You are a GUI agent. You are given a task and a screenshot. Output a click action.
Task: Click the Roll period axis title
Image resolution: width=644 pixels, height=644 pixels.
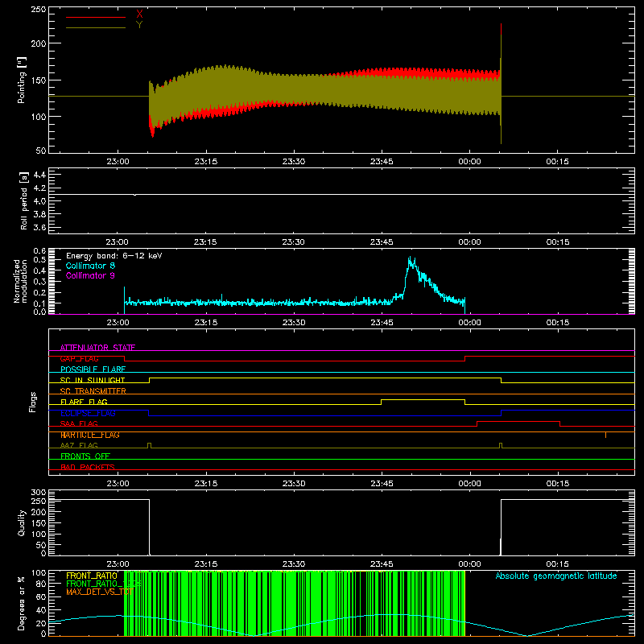pos(24,200)
